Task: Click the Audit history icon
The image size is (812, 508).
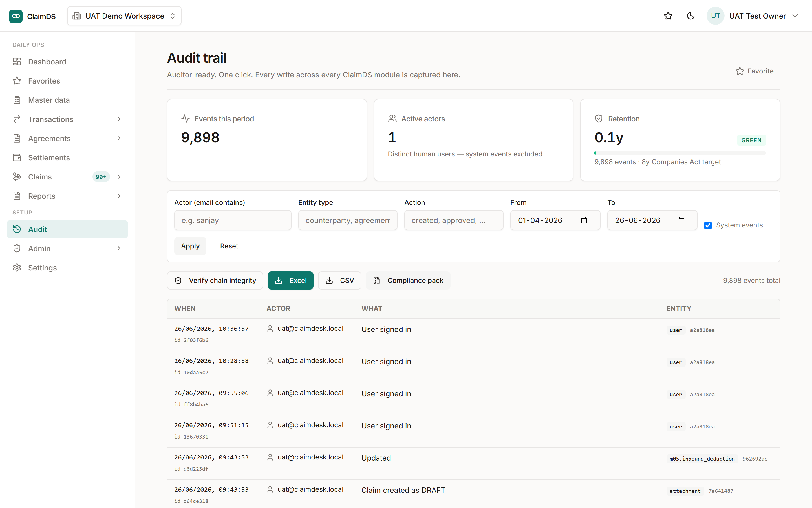Action: point(17,229)
